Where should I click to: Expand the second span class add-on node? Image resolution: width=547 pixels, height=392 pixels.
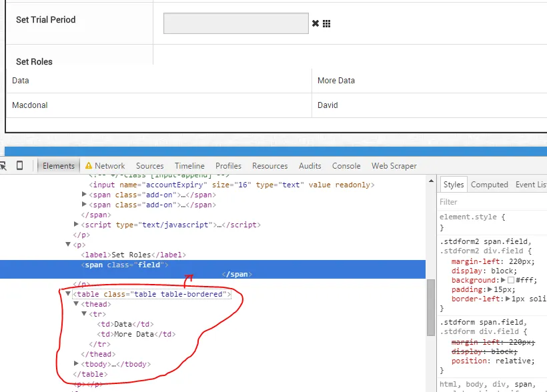click(84, 204)
